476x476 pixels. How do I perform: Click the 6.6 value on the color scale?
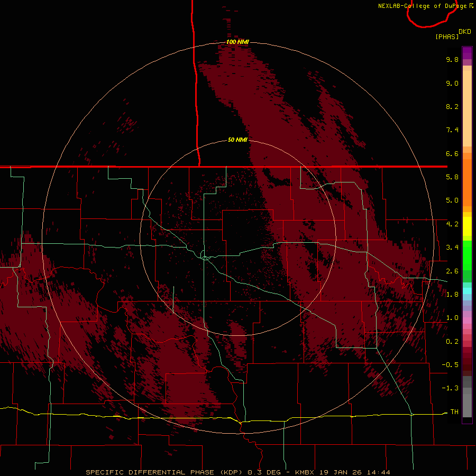coord(452,153)
